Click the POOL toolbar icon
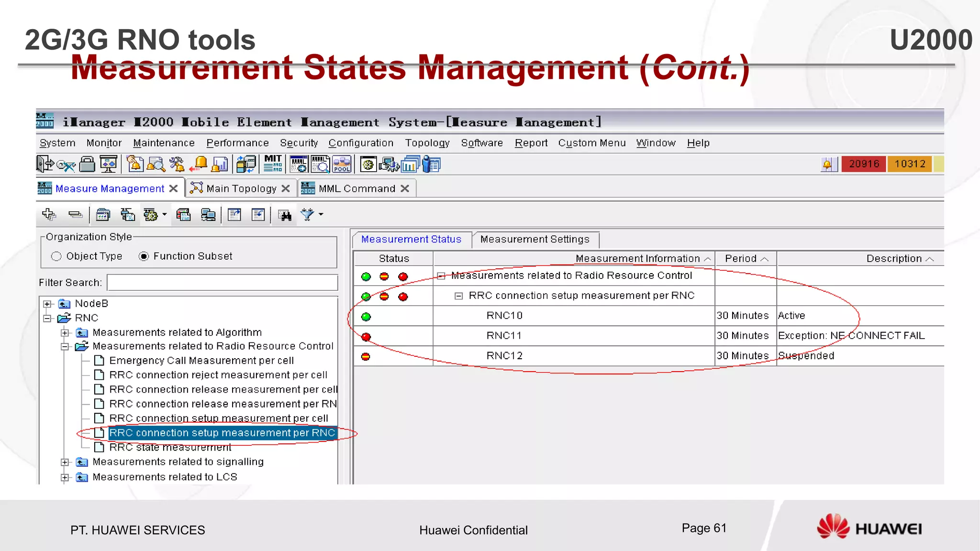Image resolution: width=980 pixels, height=551 pixels. pyautogui.click(x=342, y=164)
